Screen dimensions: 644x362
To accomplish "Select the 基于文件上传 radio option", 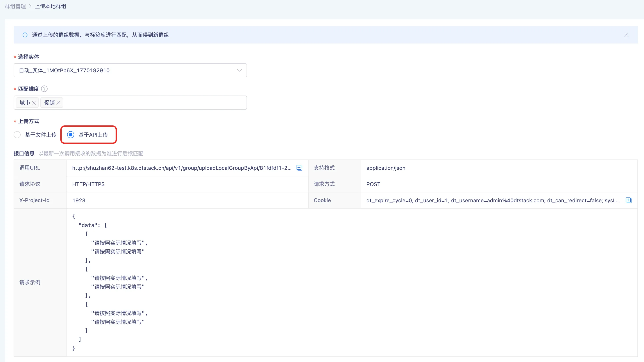I will pyautogui.click(x=17, y=135).
